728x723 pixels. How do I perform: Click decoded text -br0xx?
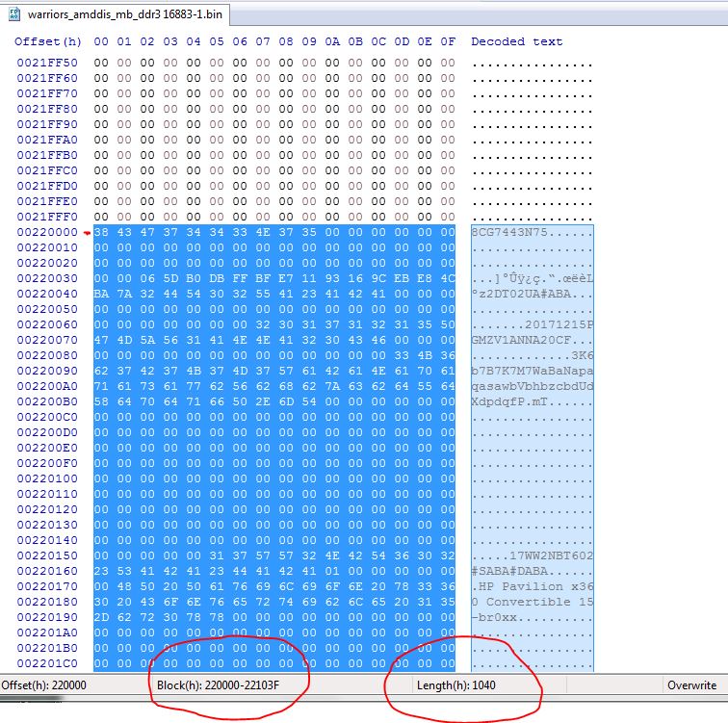[x=494, y=617]
